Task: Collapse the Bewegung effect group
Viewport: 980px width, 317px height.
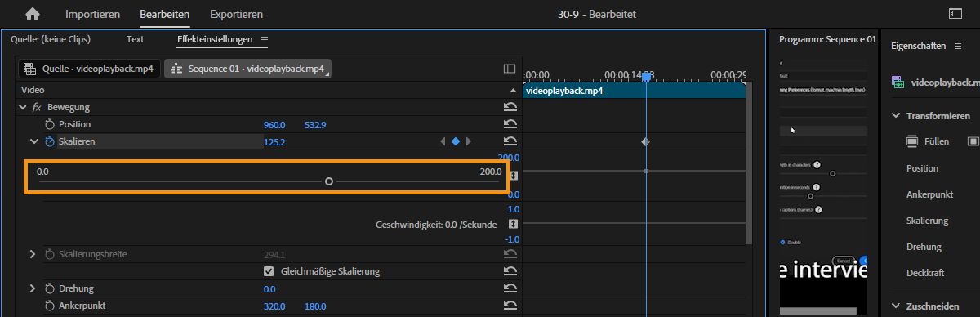Action: tap(22, 107)
